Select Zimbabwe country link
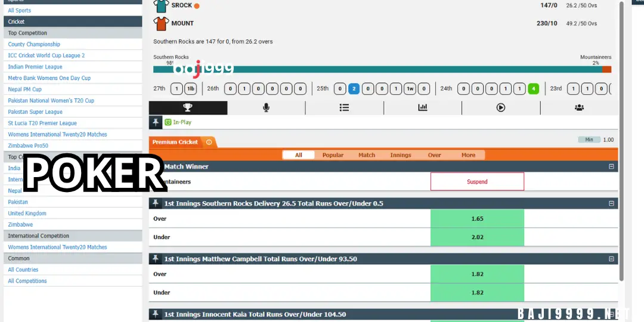The height and width of the screenshot is (322, 644). tap(20, 225)
